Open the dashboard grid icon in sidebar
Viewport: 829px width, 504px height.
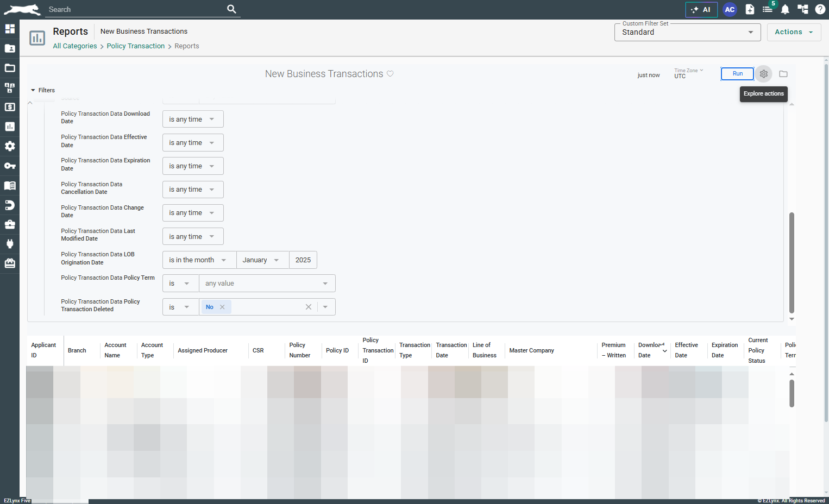tap(10, 29)
